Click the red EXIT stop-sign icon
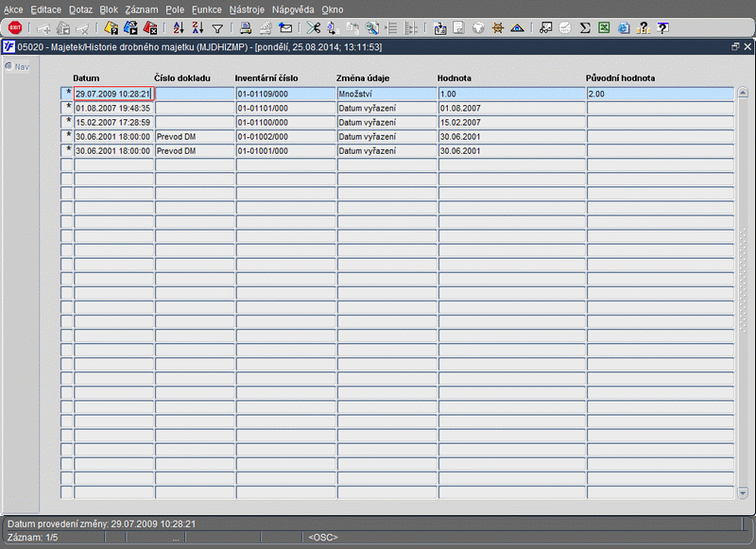Screen dimensions: 756x549 15,28
